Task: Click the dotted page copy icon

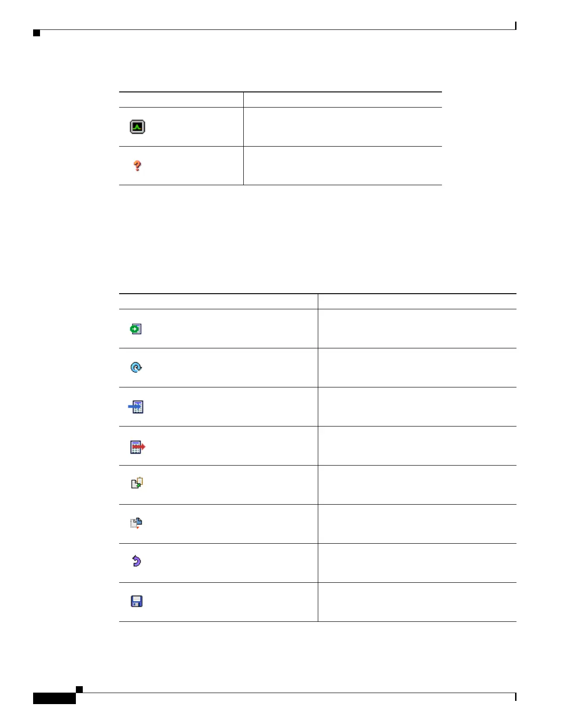Action: (136, 523)
